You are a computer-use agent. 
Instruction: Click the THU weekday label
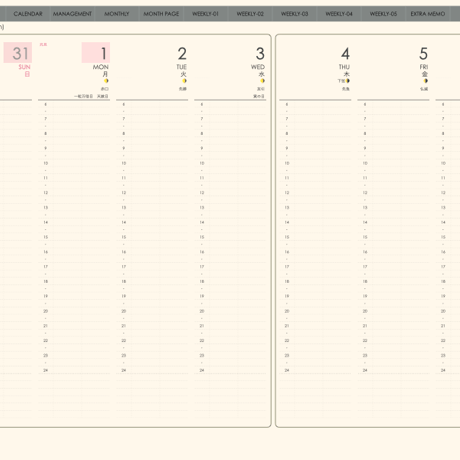click(x=344, y=67)
